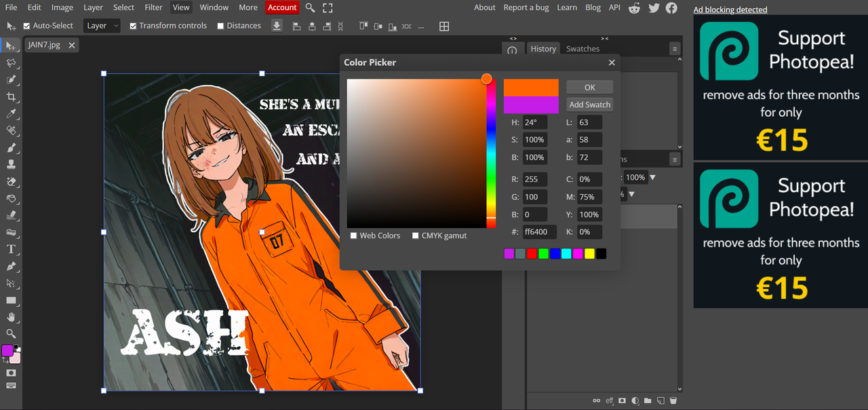Toggle fullscreen icon in menu bar

tap(328, 7)
